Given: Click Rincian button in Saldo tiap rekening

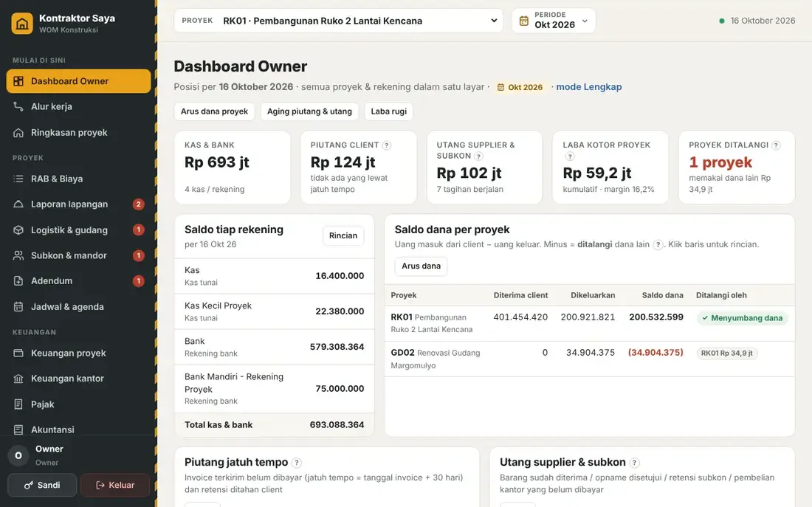Looking at the screenshot, I should 343,235.
